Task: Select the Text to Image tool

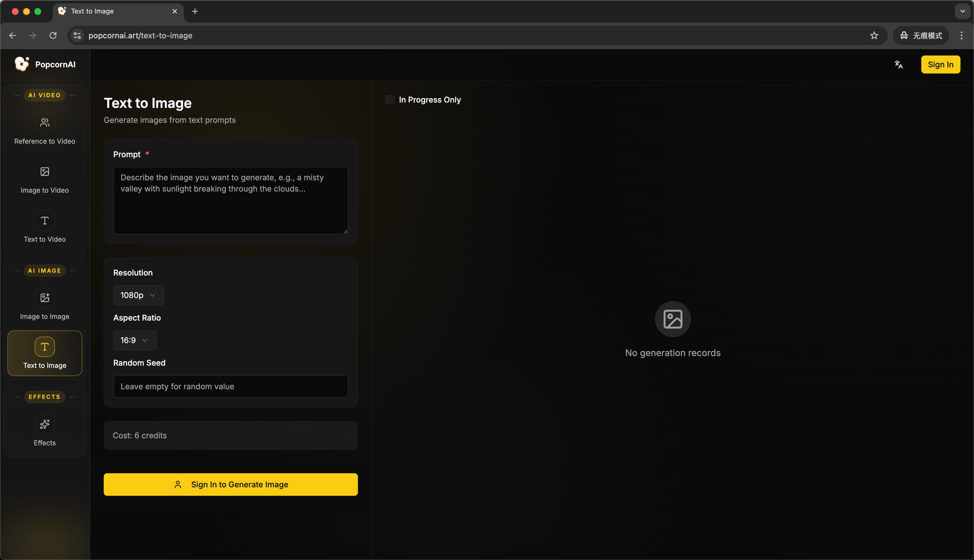Action: (44, 353)
